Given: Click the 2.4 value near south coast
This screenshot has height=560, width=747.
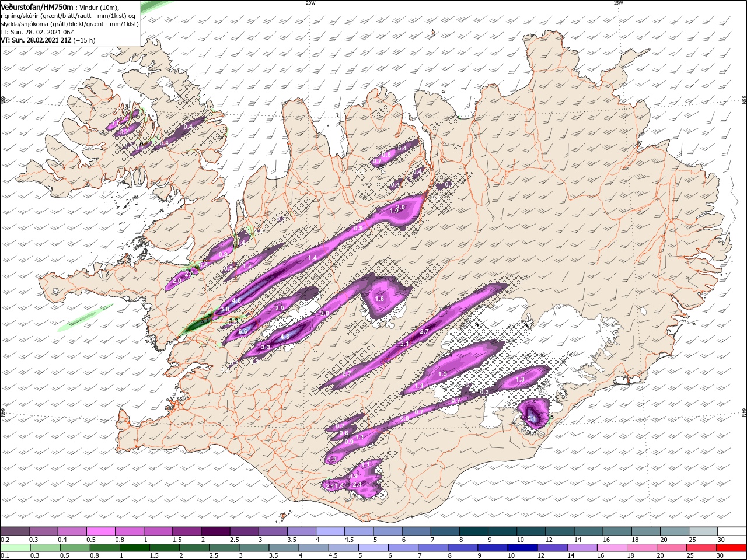Looking at the screenshot, I should click(358, 484).
